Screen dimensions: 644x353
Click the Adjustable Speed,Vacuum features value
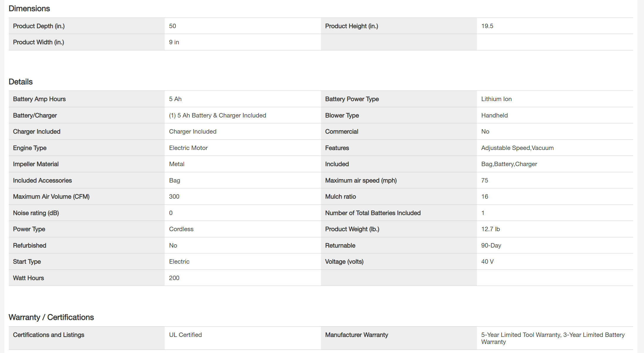[x=517, y=148]
